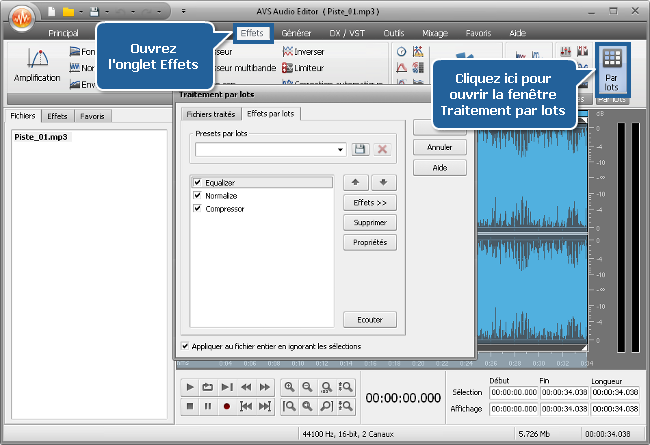Apply the Inverser effect
Screen dimensions: 650x445
click(x=303, y=52)
